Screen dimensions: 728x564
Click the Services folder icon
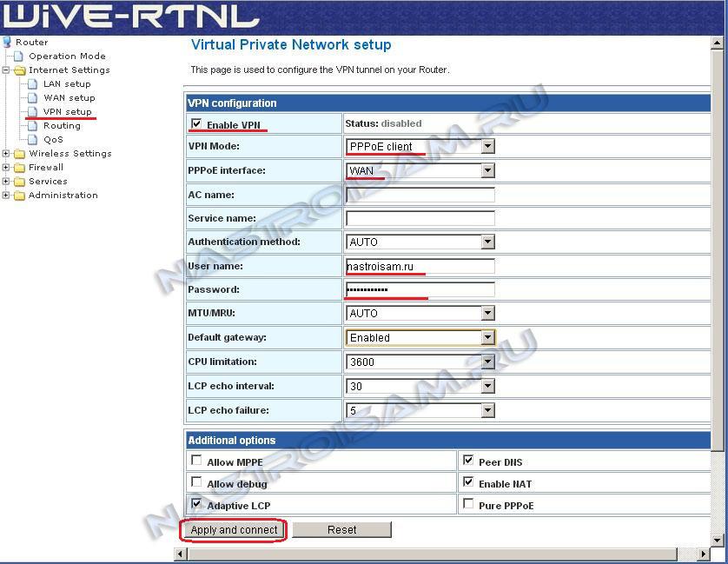(19, 182)
